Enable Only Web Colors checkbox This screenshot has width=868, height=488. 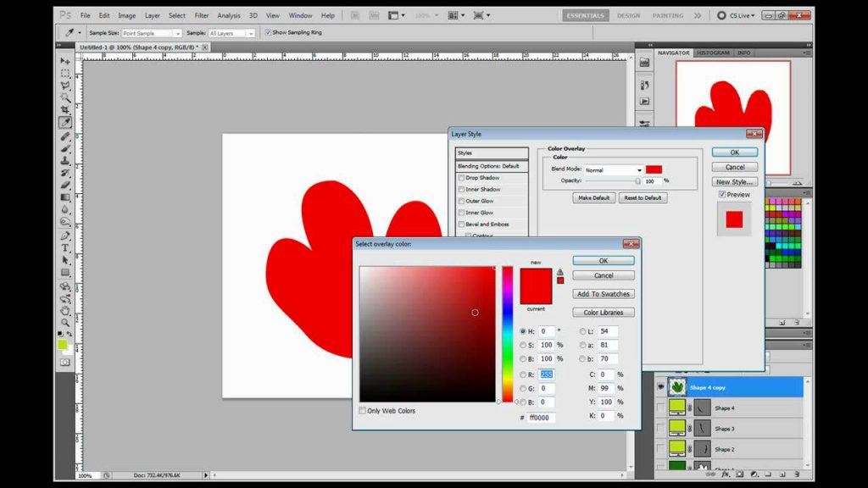tap(362, 411)
